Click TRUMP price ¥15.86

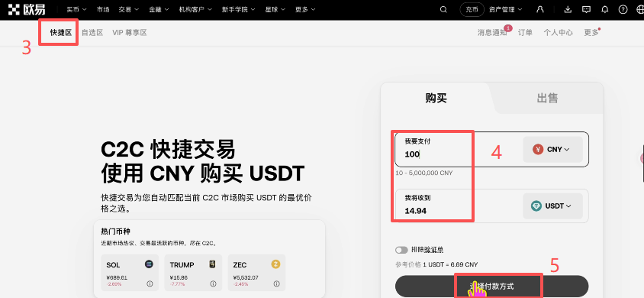tap(179, 277)
